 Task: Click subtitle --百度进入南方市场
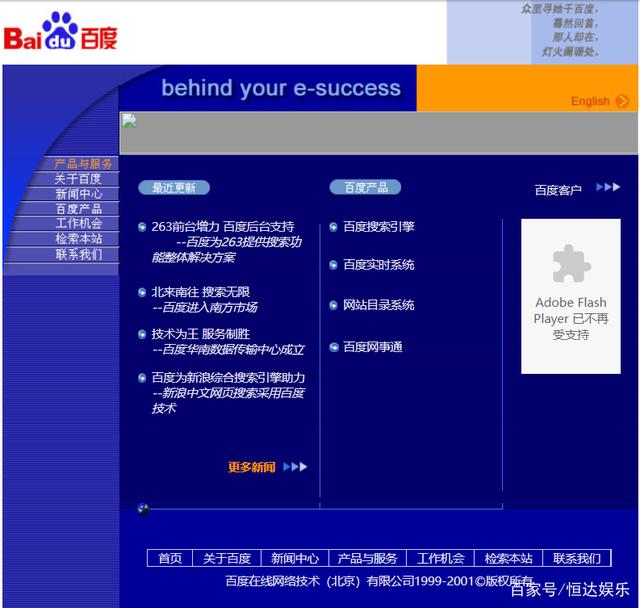point(205,308)
